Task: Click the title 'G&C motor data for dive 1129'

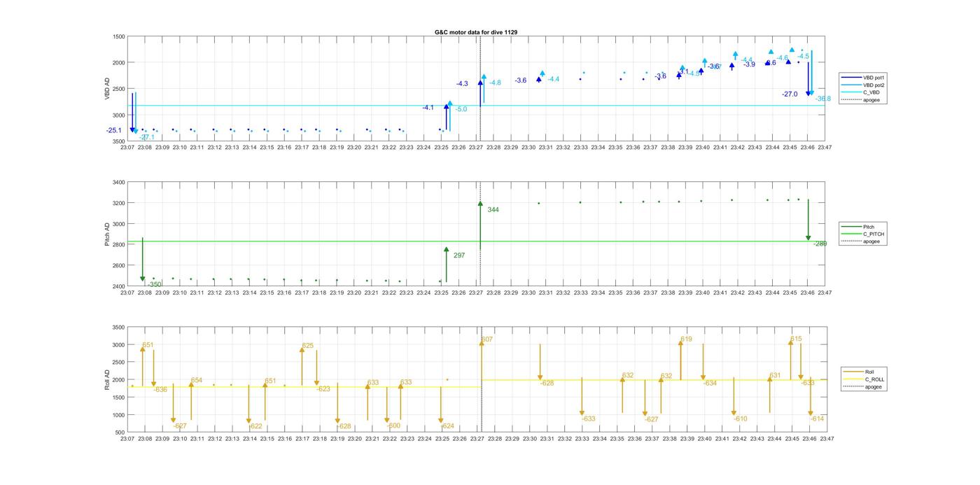Action: 476,32
